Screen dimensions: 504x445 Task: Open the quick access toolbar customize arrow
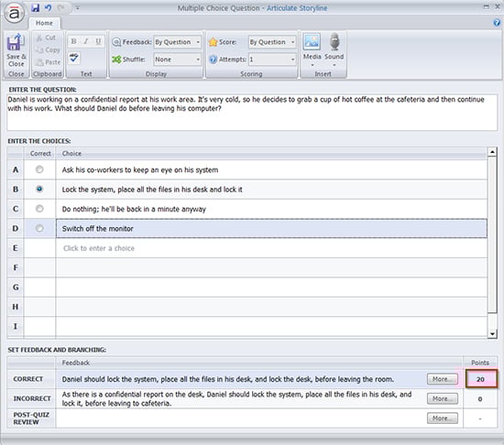78,7
